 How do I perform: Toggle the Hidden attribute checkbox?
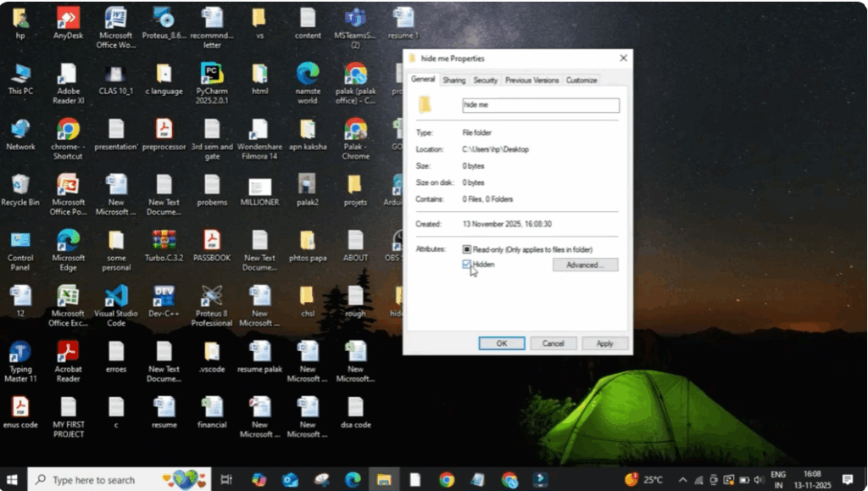467,265
